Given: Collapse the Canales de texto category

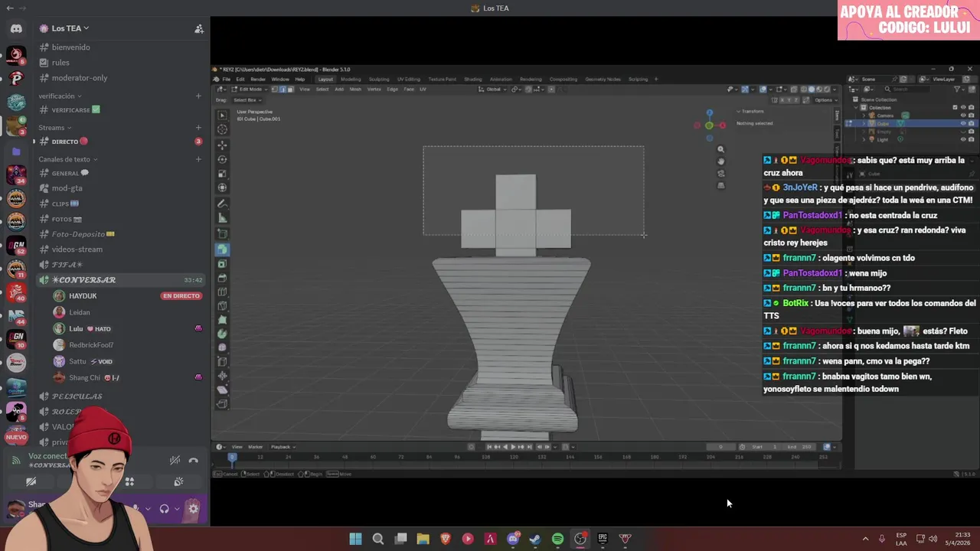Looking at the screenshot, I should (x=67, y=159).
